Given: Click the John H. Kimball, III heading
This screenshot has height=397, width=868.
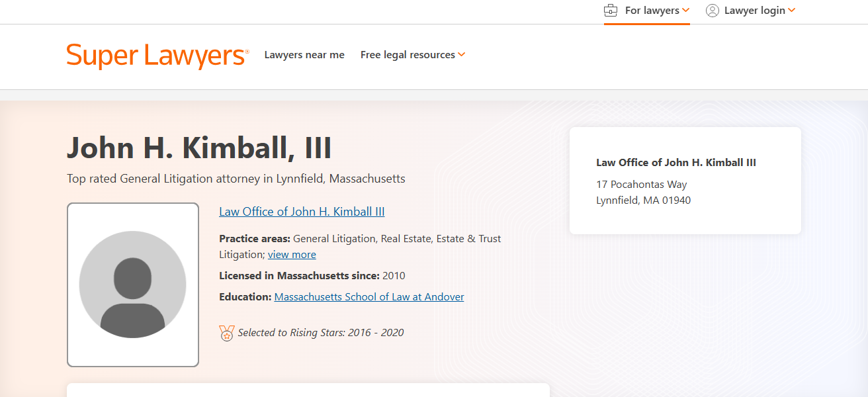Looking at the screenshot, I should click(199, 148).
